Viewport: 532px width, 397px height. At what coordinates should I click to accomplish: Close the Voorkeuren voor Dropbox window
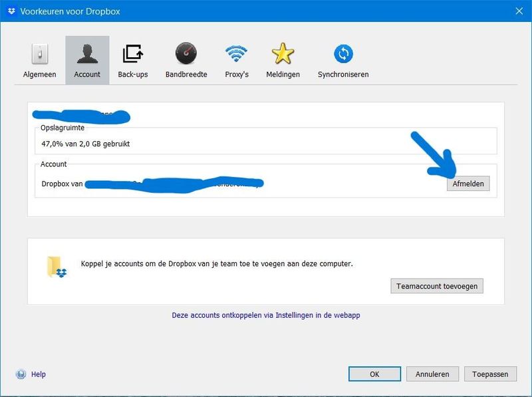pos(519,11)
